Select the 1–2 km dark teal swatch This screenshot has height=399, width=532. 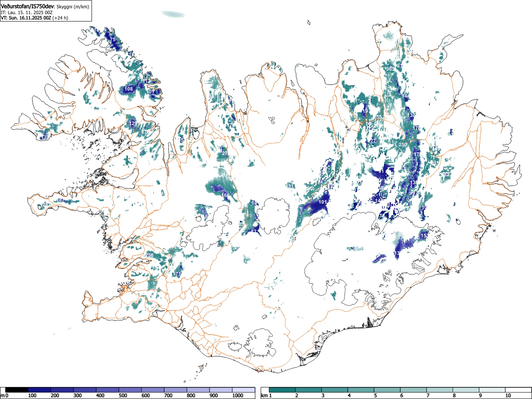coord(283,390)
